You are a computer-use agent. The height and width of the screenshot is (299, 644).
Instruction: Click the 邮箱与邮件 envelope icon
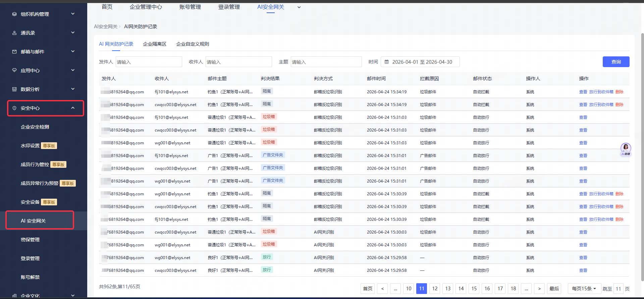(x=14, y=52)
